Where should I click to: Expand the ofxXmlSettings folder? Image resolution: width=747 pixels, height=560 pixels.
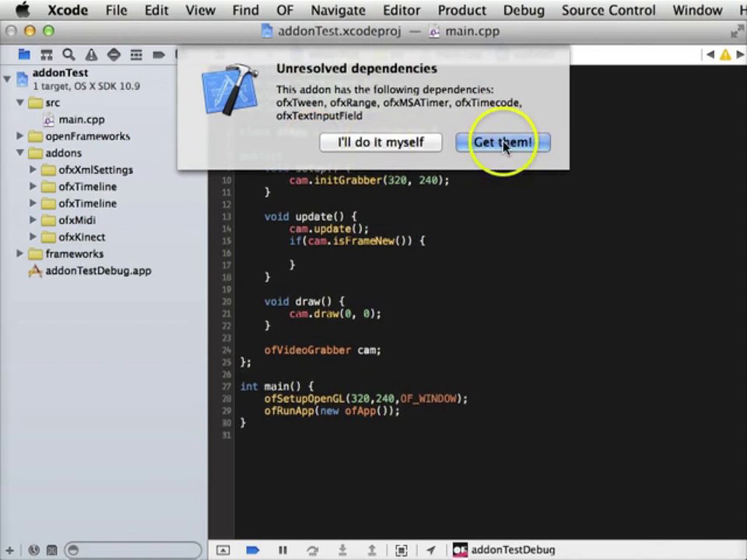pyautogui.click(x=33, y=170)
